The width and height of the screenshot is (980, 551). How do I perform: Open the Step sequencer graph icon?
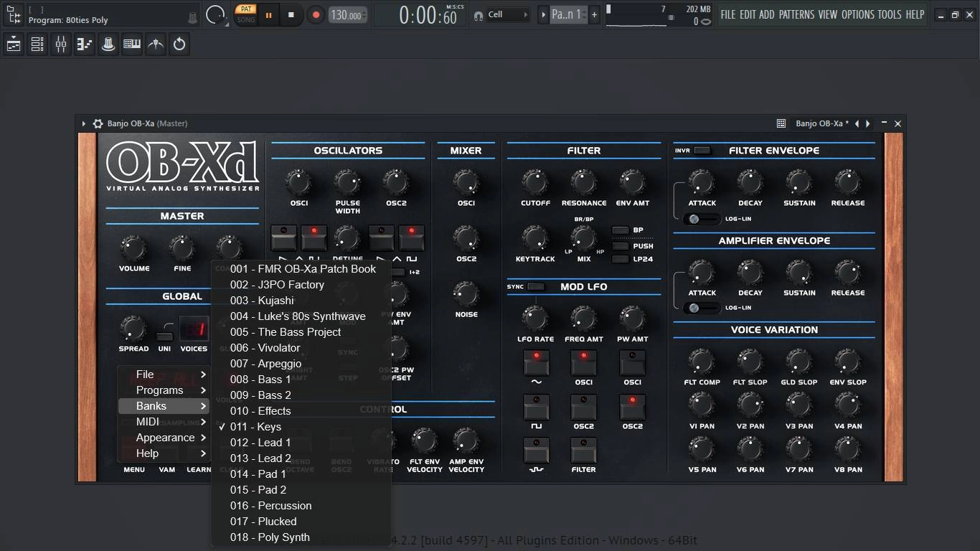85,44
